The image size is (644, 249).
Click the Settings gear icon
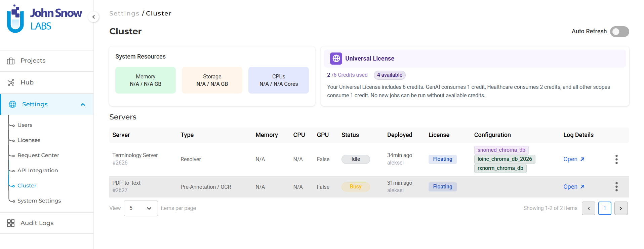[12, 105]
